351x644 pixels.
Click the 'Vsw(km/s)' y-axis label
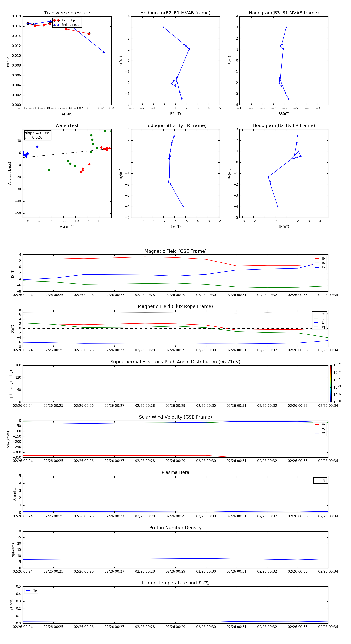[x=8, y=439]
